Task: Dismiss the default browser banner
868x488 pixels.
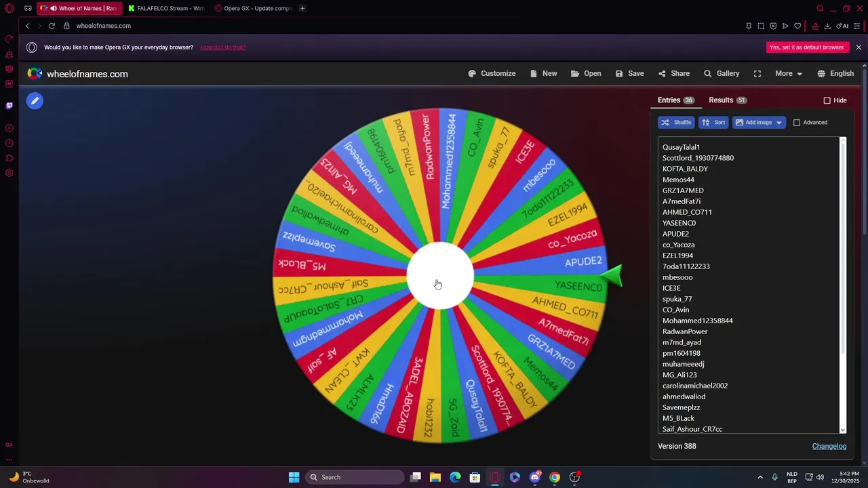Action: coord(859,47)
